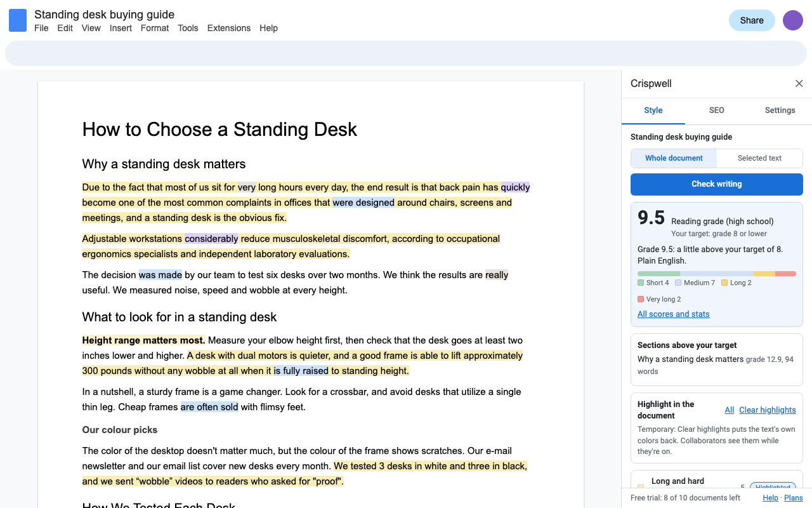Click the sentence length distribution bar
This screenshot has width=812, height=508.
pyautogui.click(x=717, y=274)
